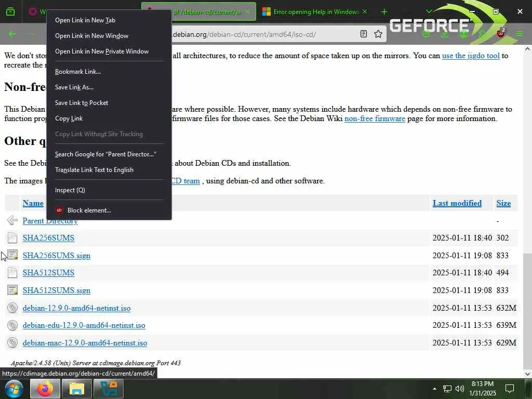This screenshot has width=532, height=399.
Task: Choose Translate Link Text to English
Action: pos(109,170)
